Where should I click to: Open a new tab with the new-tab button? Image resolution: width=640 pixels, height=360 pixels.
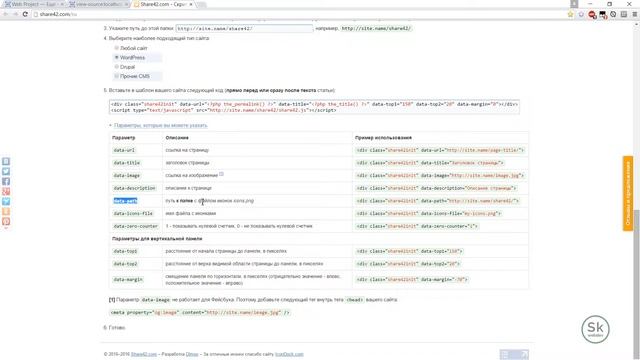click(x=202, y=4)
